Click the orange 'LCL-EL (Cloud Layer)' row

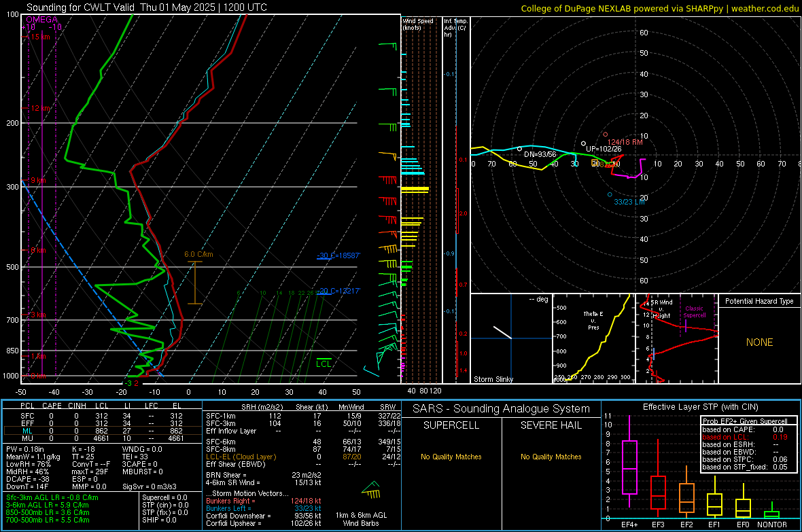[241, 457]
